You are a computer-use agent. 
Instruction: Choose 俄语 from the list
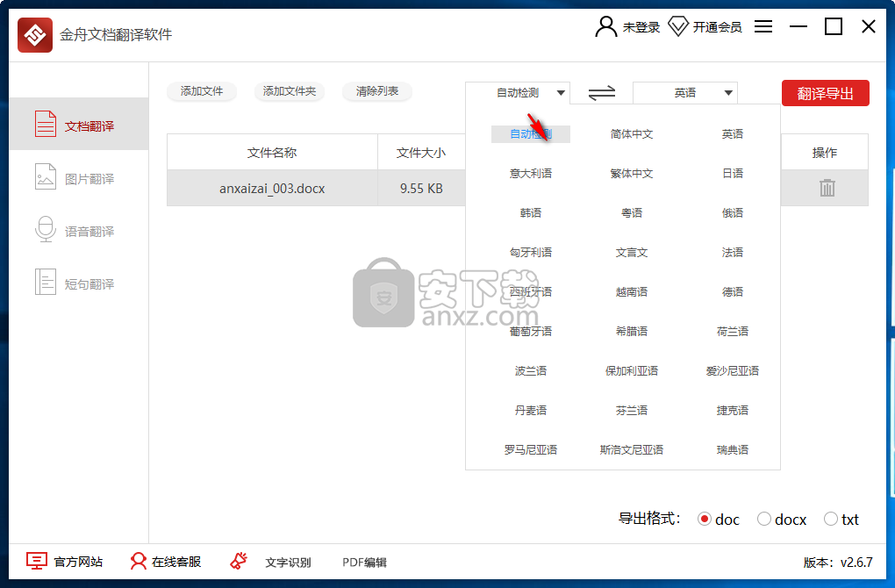point(733,213)
